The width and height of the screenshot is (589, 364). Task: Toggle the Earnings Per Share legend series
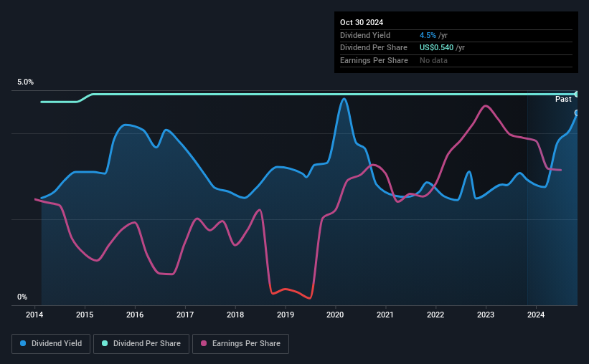(x=240, y=344)
